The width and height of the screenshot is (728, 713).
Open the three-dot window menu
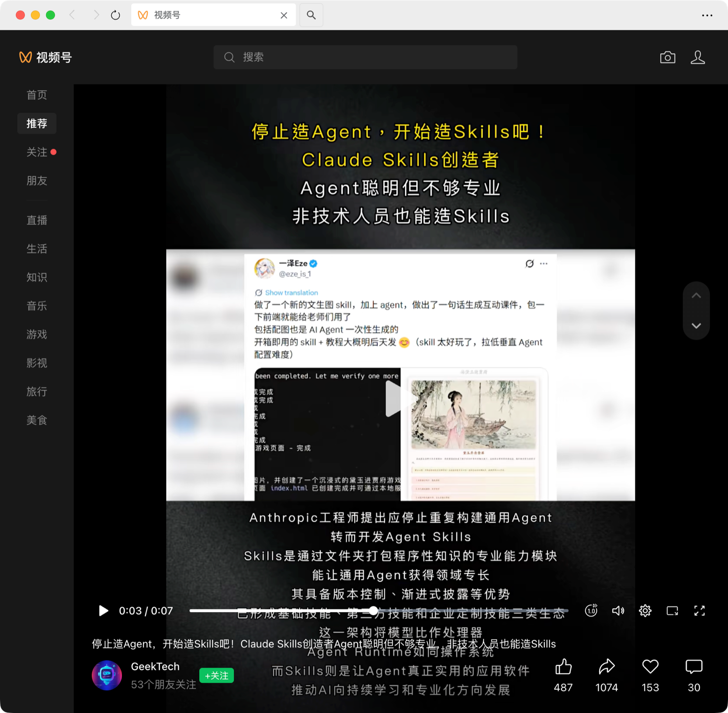click(707, 15)
